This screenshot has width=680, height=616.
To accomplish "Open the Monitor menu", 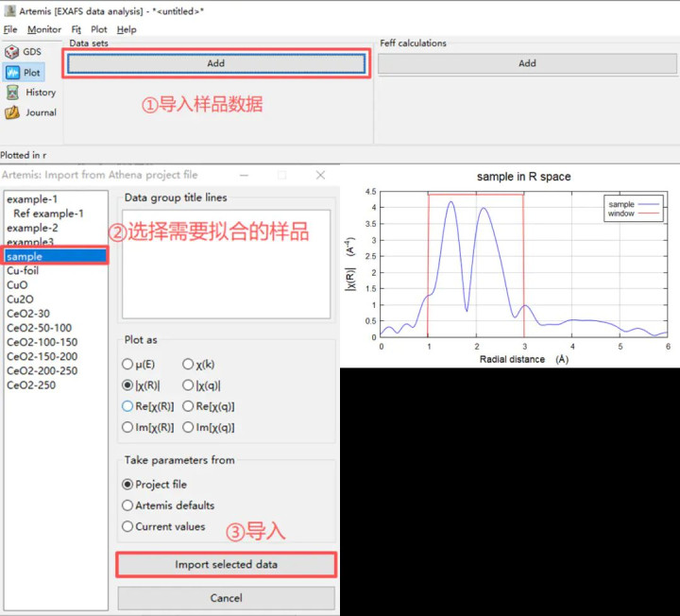I will [x=44, y=29].
